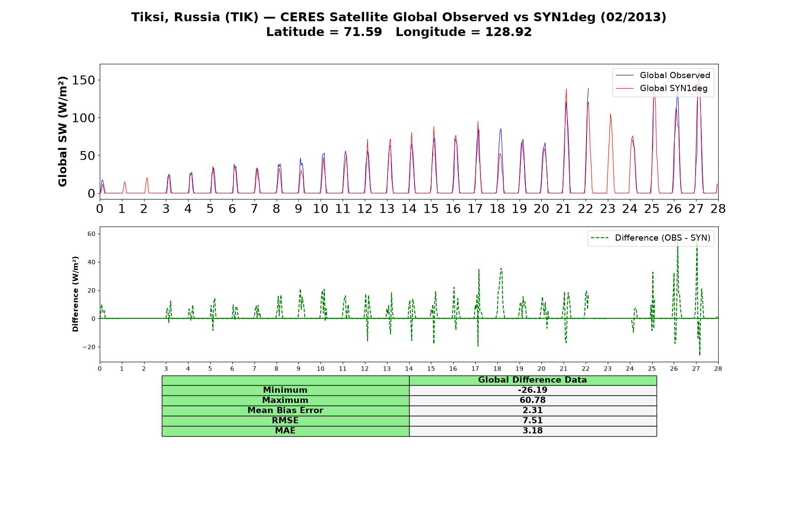The height and width of the screenshot is (532, 798).
Task: Select the Maximum value 60.78 cell
Action: (x=533, y=400)
